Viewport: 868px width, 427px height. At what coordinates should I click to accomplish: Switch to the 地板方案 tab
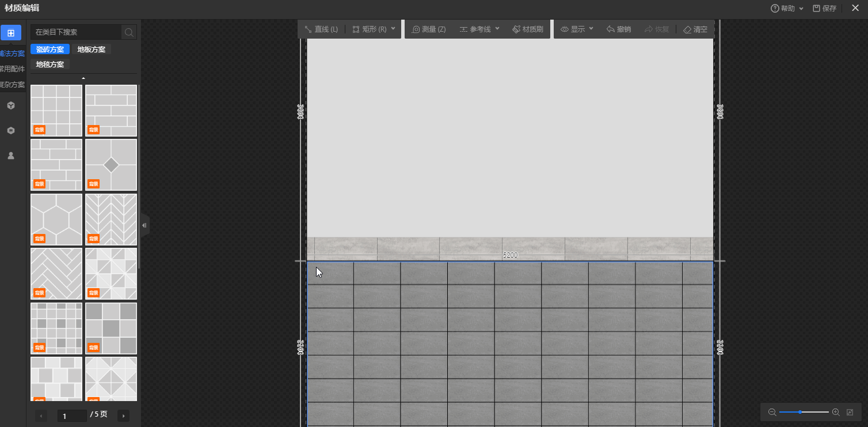(x=92, y=50)
